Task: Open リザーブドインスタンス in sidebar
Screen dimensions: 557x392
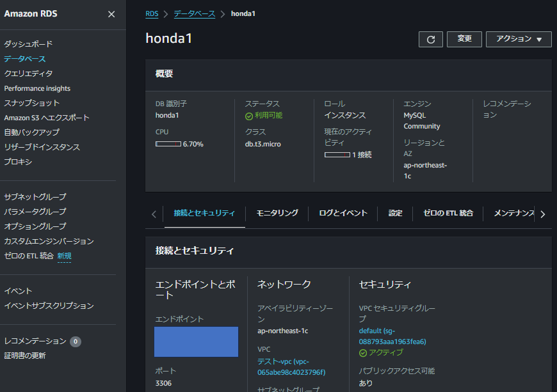Action: coord(42,147)
